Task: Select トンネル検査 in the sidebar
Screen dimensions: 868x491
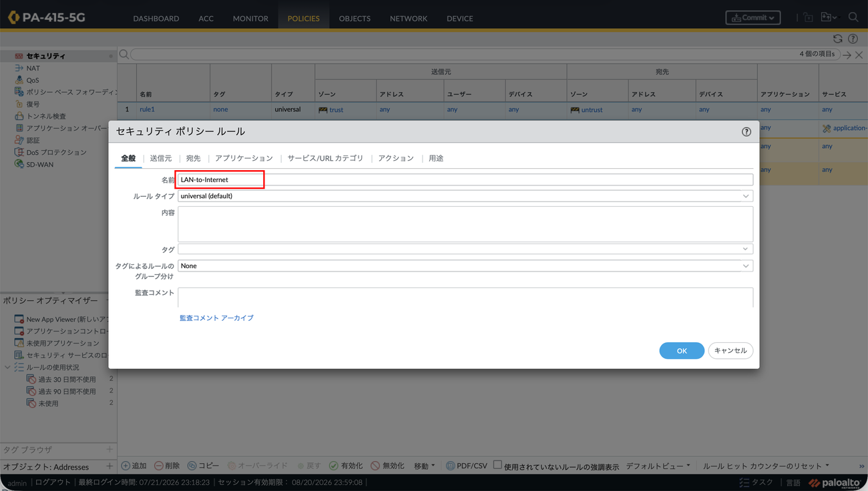Action: click(46, 116)
